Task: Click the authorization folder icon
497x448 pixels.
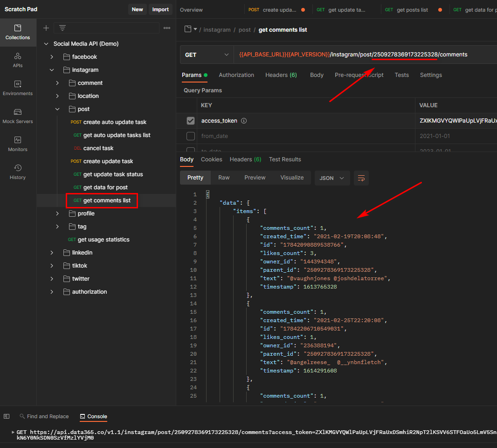Action: click(x=67, y=292)
